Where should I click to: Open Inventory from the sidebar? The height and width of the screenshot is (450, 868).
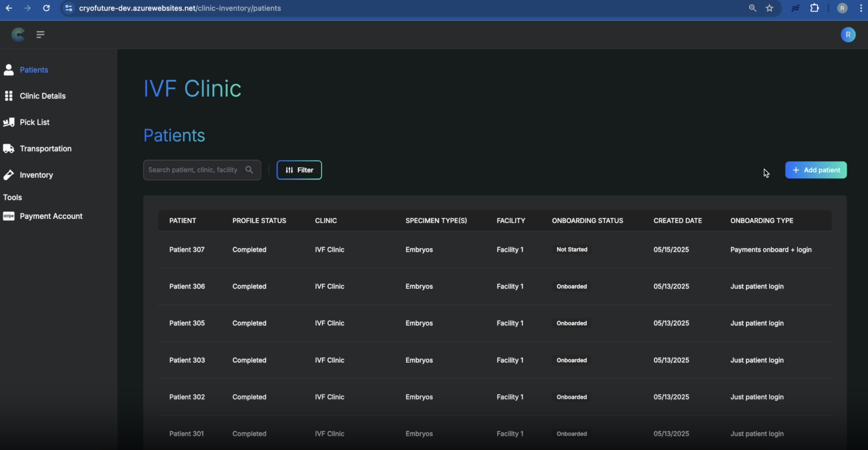pyautogui.click(x=36, y=175)
